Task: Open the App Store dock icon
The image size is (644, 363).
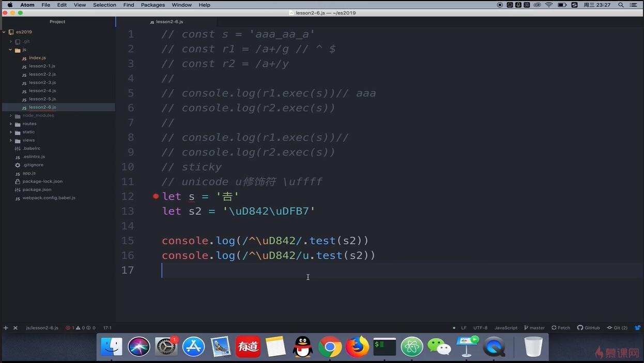Action: click(x=194, y=346)
